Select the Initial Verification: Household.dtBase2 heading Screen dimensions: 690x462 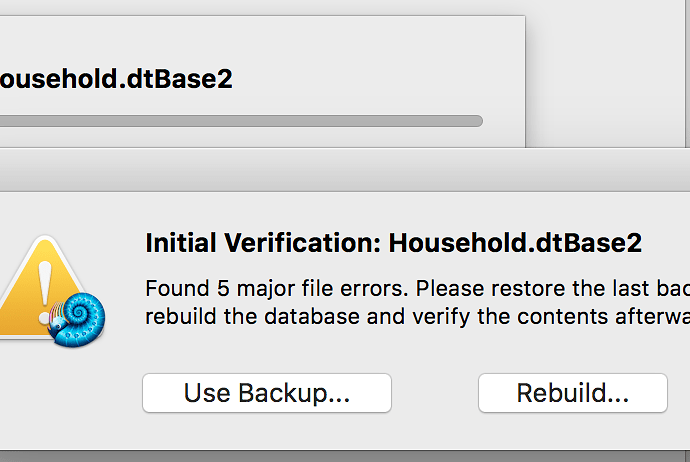(393, 243)
